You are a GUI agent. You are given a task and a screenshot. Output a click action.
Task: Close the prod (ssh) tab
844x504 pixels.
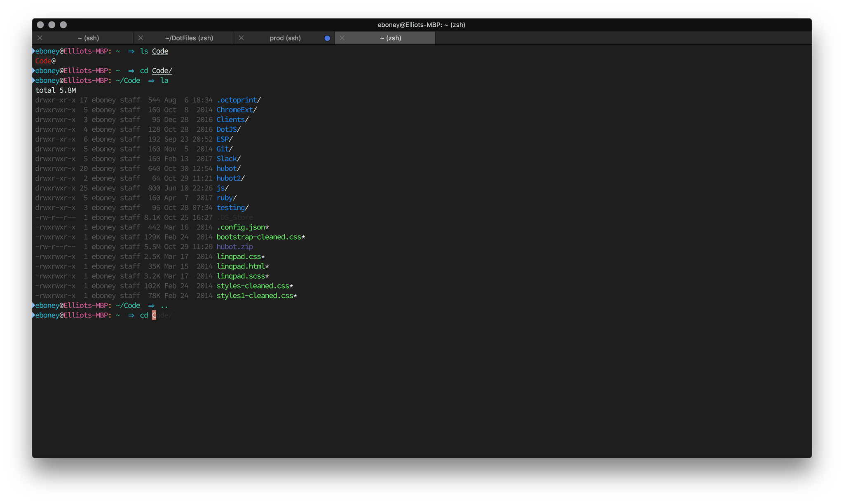pyautogui.click(x=241, y=38)
